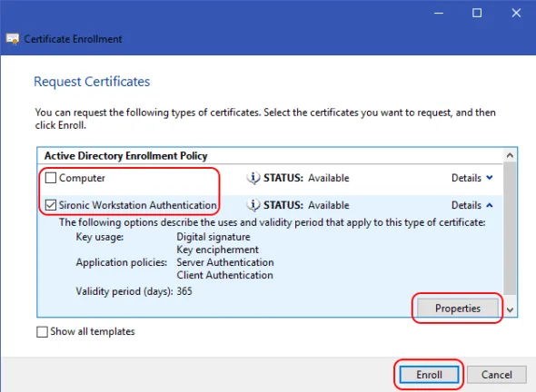Open the certificate Properties button

pyautogui.click(x=457, y=309)
